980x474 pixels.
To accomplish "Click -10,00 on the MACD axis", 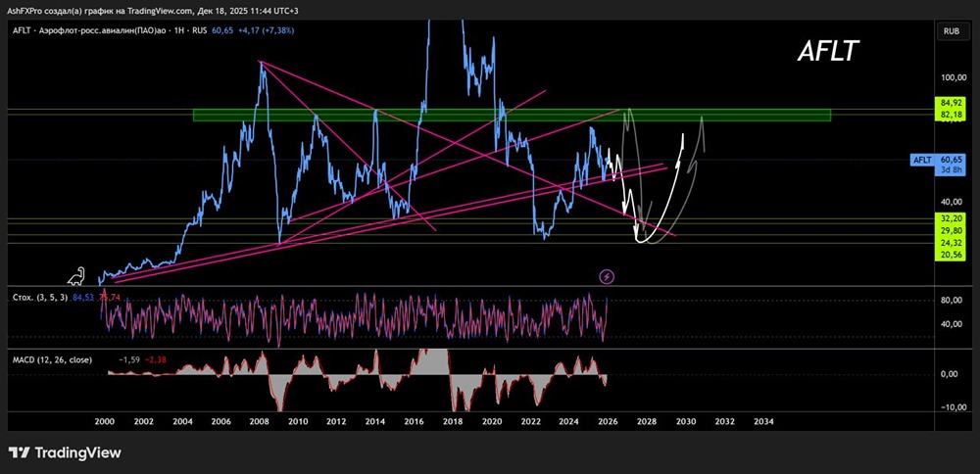I will [952, 407].
